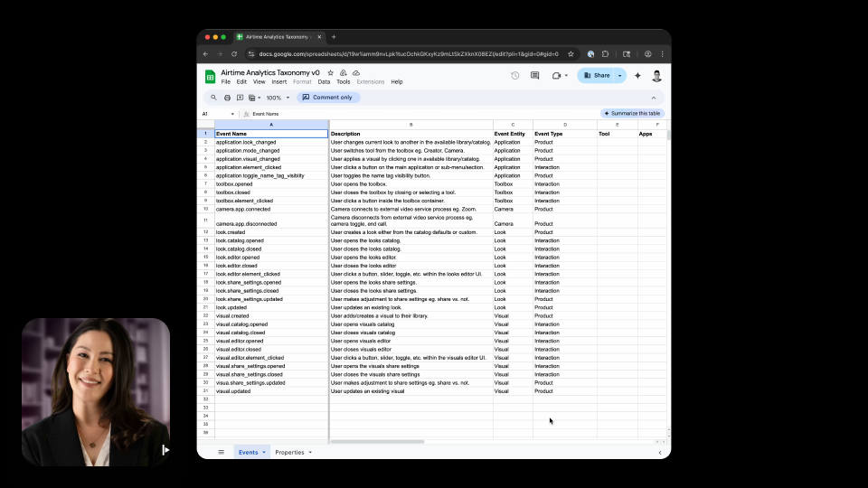Click Summarize this table button
The width and height of the screenshot is (868, 488).
coord(633,114)
